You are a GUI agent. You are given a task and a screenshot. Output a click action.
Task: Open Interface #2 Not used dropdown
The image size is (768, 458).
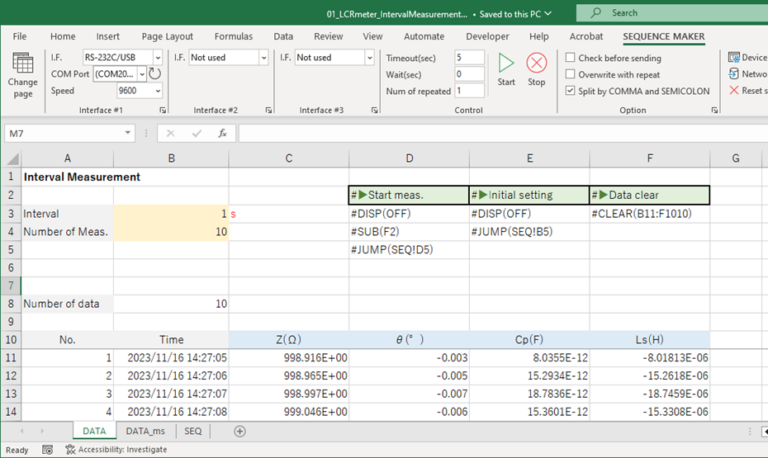263,58
